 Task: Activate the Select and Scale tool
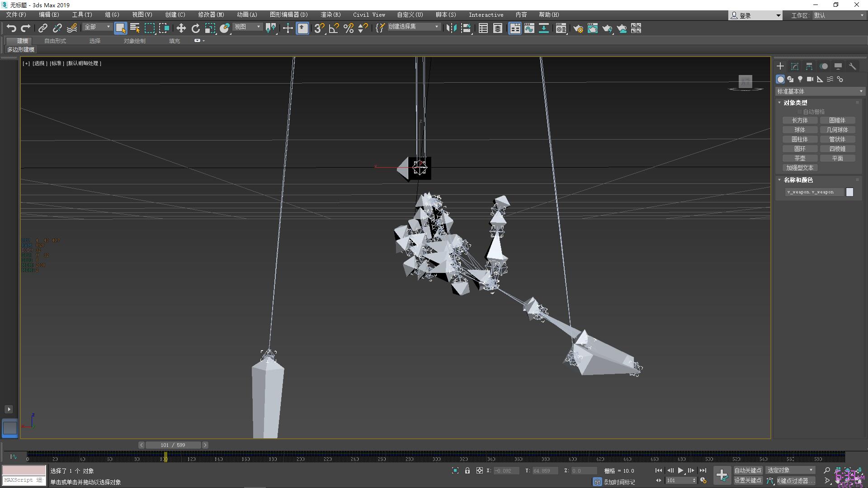pos(210,28)
